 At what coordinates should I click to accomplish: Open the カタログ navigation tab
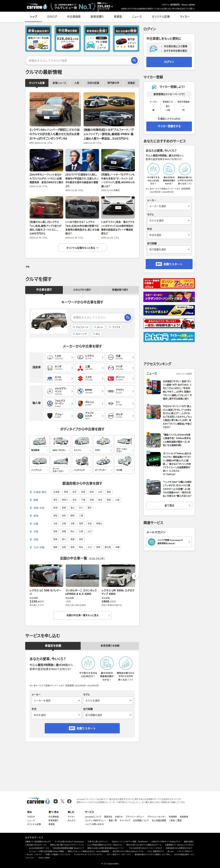[52, 16]
